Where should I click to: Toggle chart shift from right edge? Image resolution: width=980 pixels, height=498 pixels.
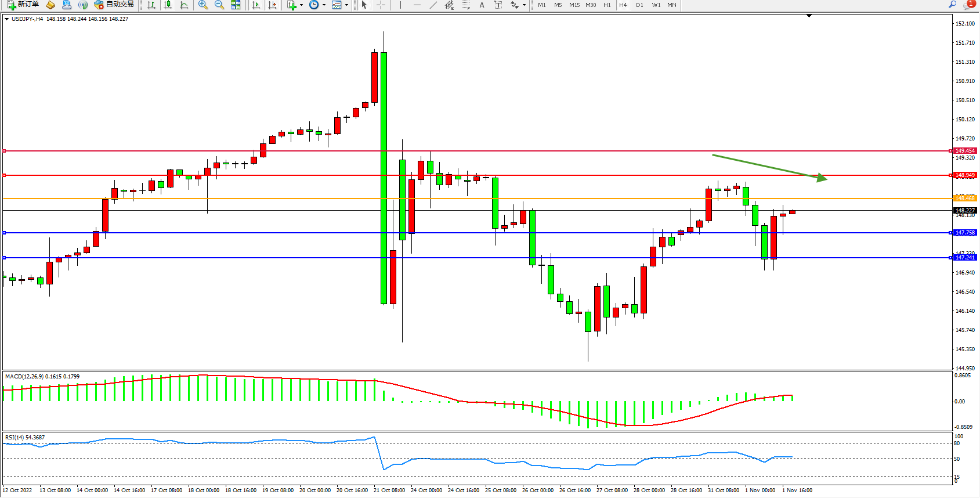click(272, 5)
